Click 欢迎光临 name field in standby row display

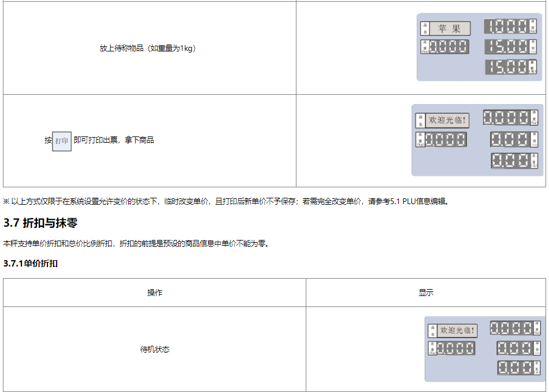[x=458, y=331]
